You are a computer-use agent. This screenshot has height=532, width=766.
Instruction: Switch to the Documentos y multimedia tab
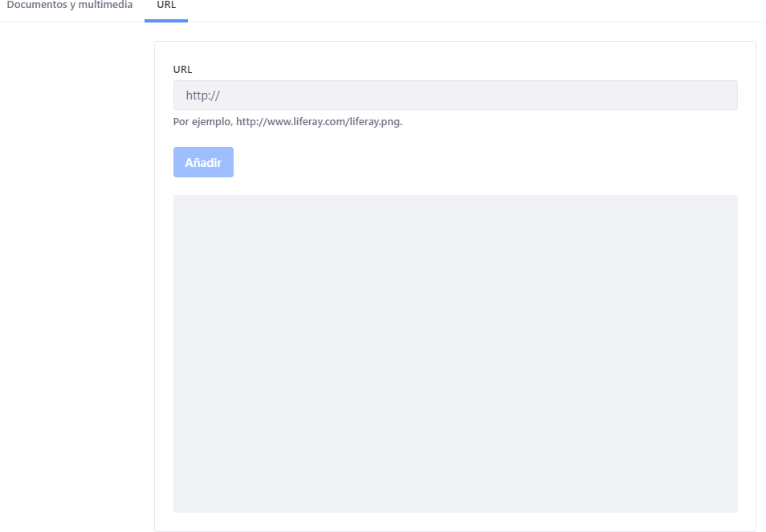pyautogui.click(x=70, y=6)
